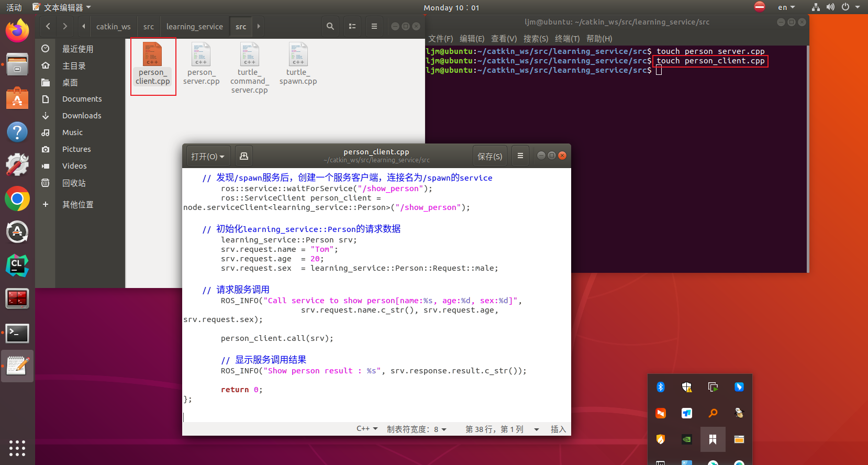The image size is (868, 465).
Task: Click the path bar left scroll arrow
Action: coord(84,26)
